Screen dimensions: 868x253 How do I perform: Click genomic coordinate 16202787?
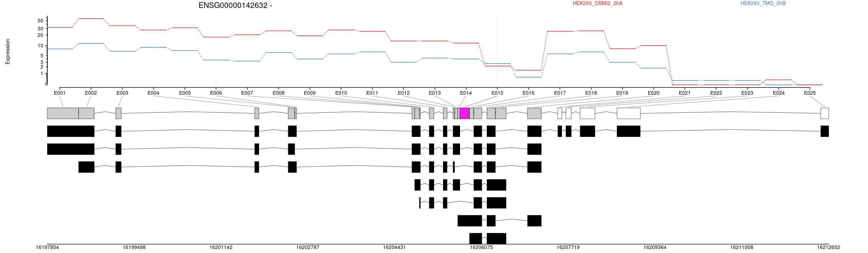coord(308,248)
